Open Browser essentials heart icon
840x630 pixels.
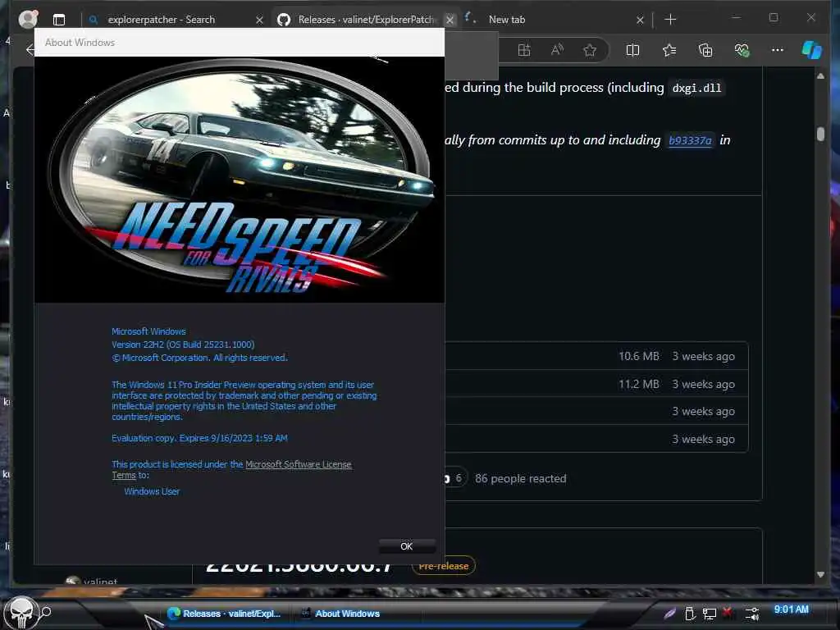coord(742,50)
